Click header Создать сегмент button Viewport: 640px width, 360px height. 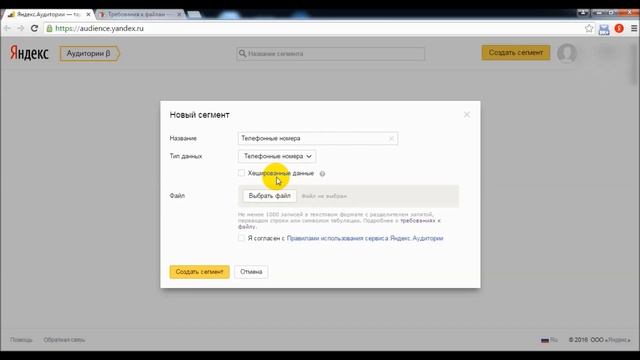coord(516,53)
